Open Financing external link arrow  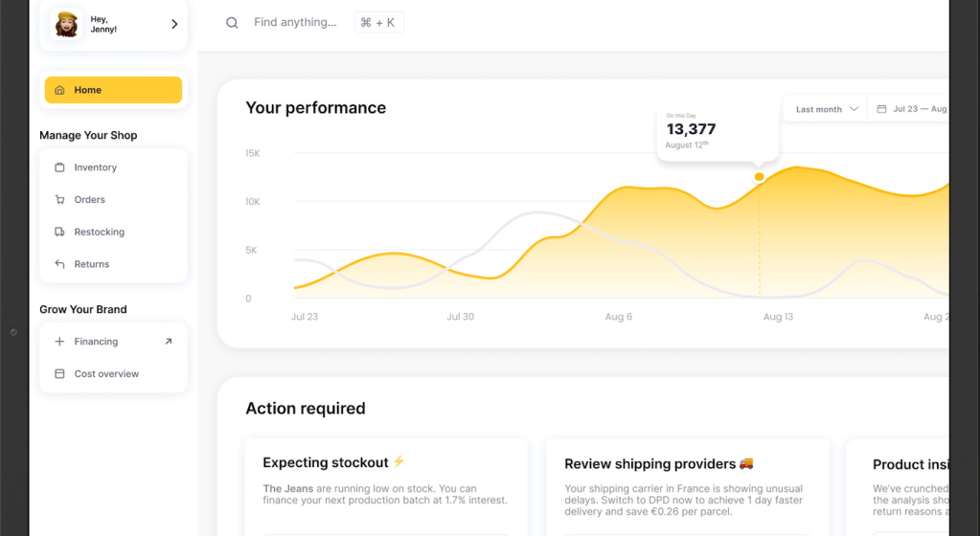(169, 342)
